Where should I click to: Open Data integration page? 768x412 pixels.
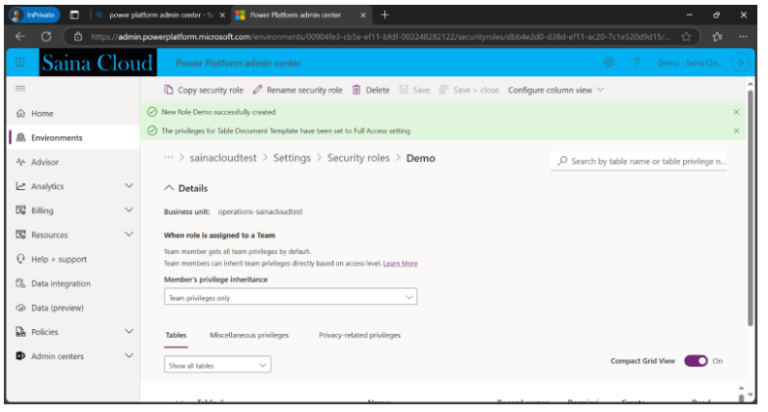61,283
